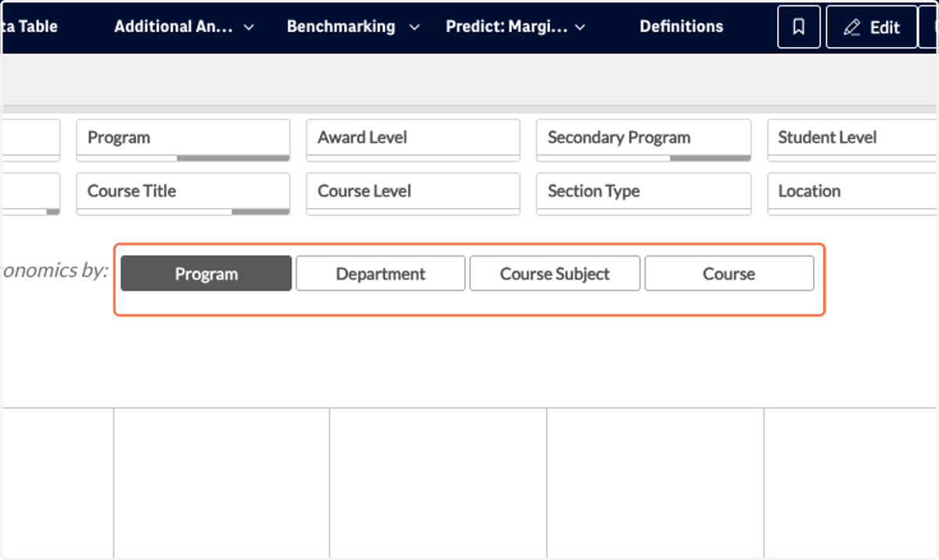Expand the Benchmarking menu
939x560 pixels.
pos(353,27)
